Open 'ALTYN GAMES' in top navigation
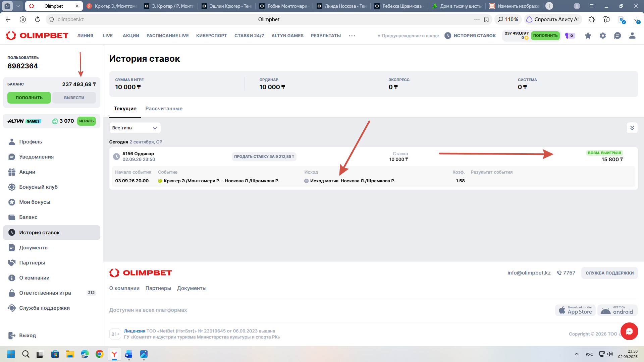Screen dimensions: 644x362 (287, 36)
